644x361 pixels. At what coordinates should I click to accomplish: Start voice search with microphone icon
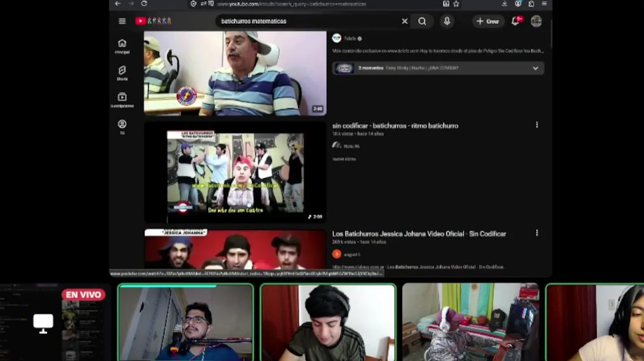pos(447,21)
